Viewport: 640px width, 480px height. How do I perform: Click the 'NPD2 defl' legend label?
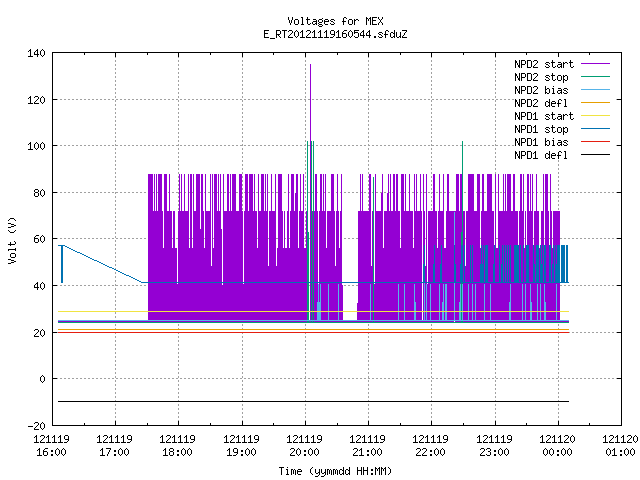[541, 103]
